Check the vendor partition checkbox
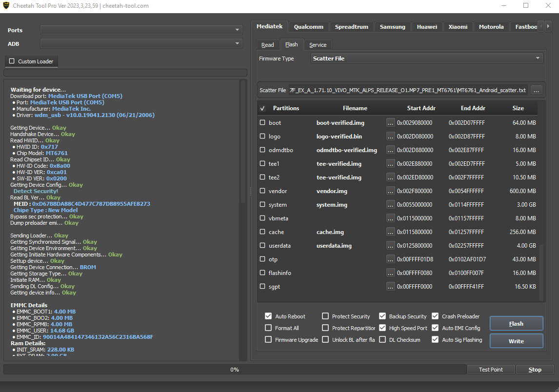The width and height of the screenshot is (559, 392). (x=262, y=191)
